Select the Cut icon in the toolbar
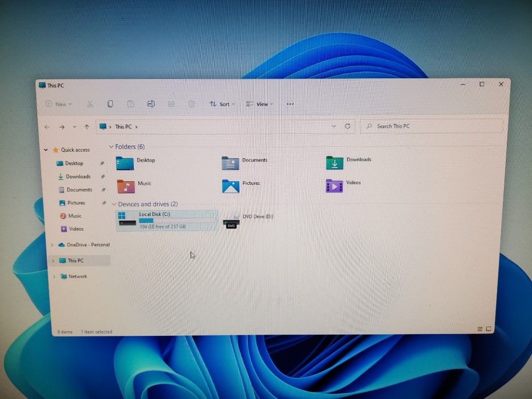 coord(90,104)
